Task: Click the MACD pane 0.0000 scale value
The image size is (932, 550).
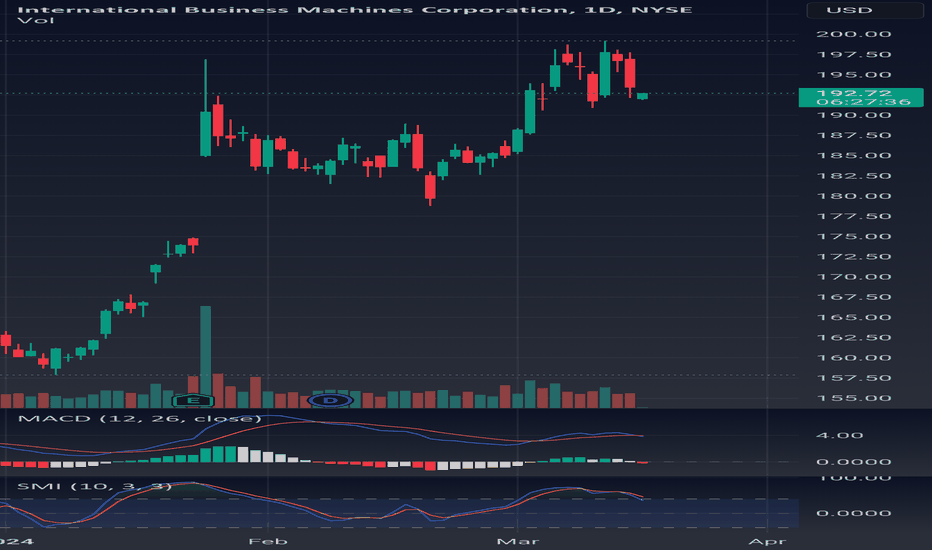Action: [x=854, y=462]
